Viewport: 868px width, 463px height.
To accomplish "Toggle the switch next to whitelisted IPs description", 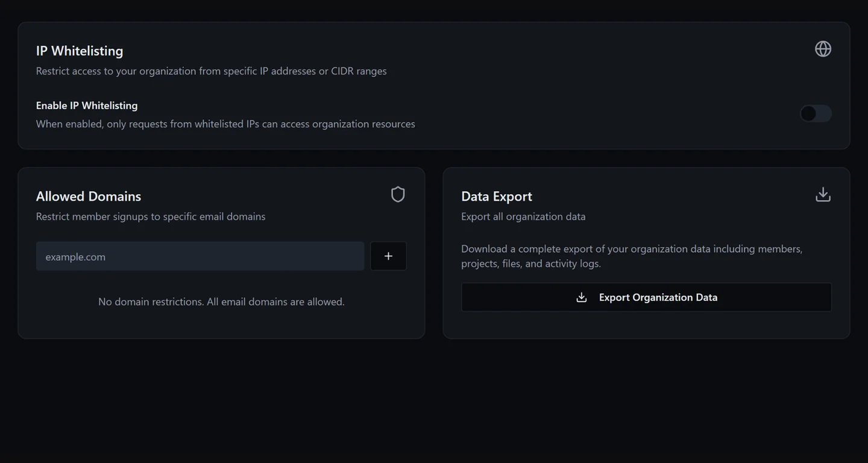I will pyautogui.click(x=816, y=113).
